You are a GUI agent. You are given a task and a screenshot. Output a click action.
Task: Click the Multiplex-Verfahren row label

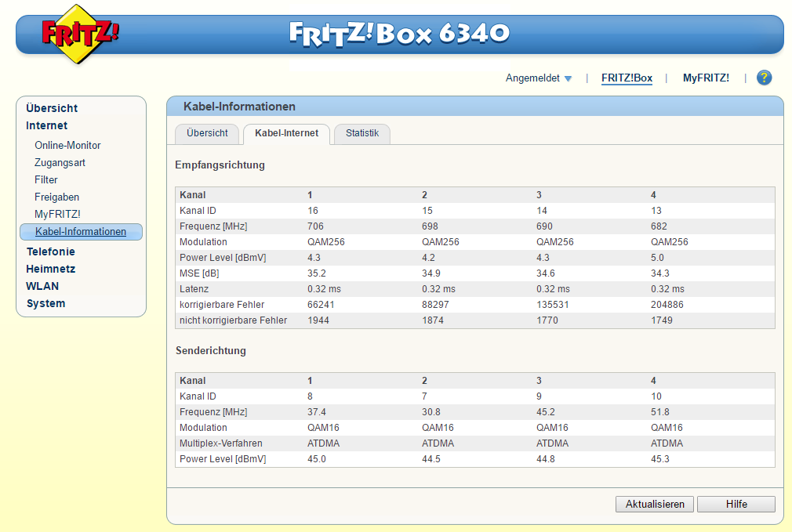(220, 443)
